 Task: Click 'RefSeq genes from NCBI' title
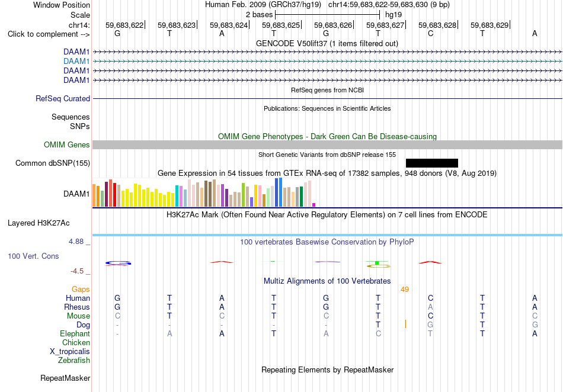(327, 90)
